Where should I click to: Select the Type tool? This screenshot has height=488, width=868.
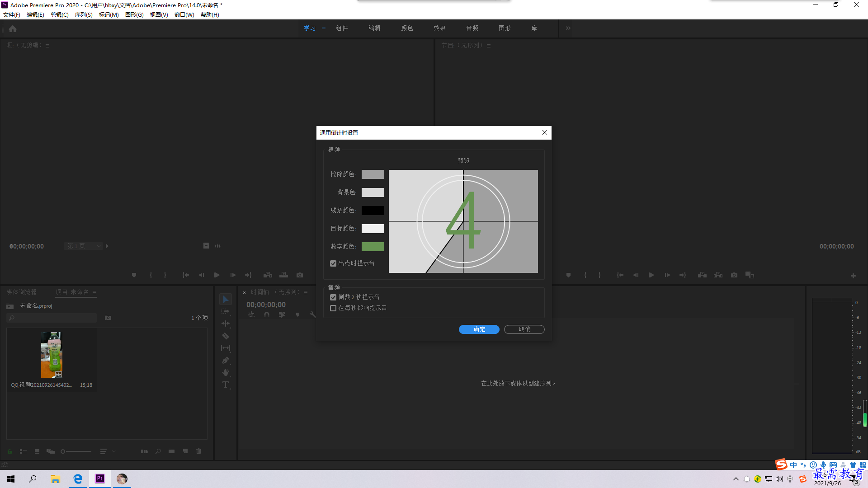coord(226,385)
